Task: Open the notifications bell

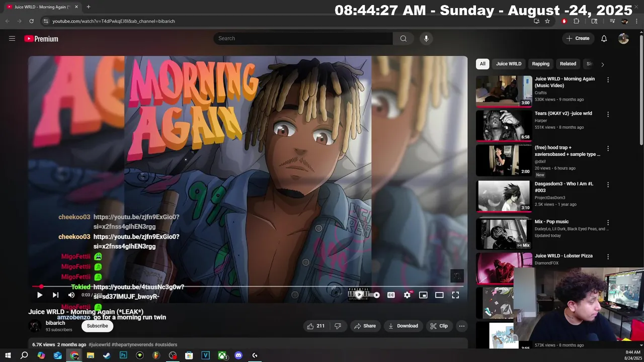Action: pos(604,39)
